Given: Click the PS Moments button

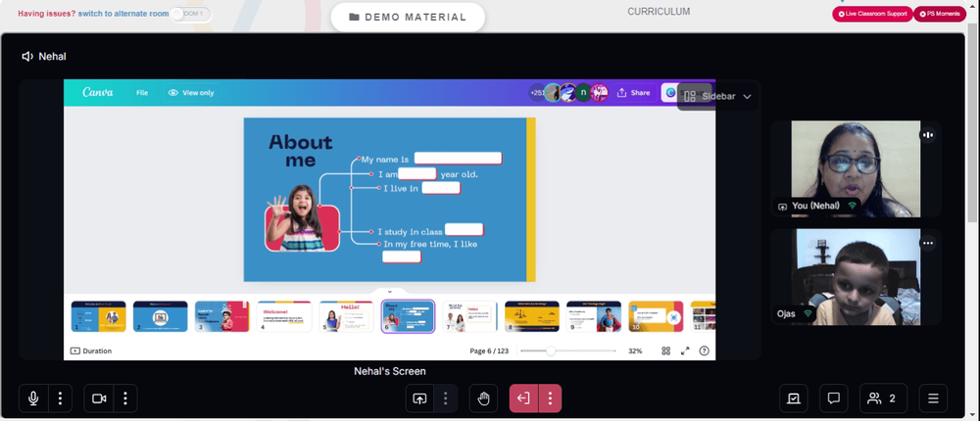Looking at the screenshot, I should (x=940, y=14).
